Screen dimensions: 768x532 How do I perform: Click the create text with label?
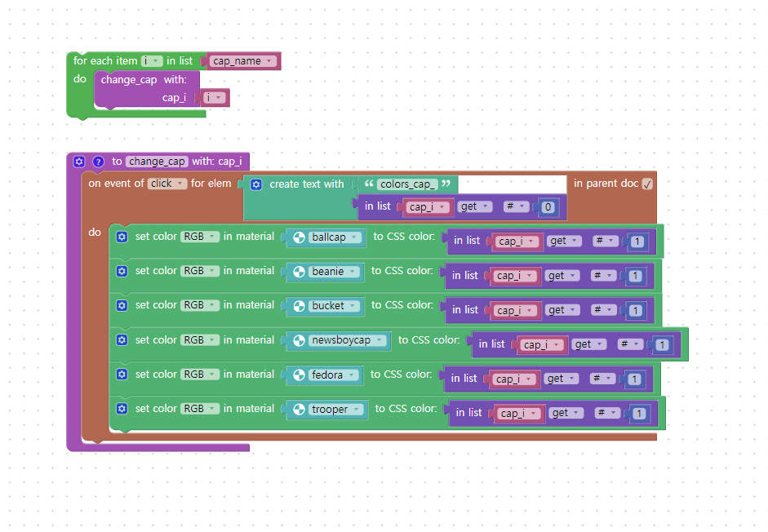(x=307, y=184)
